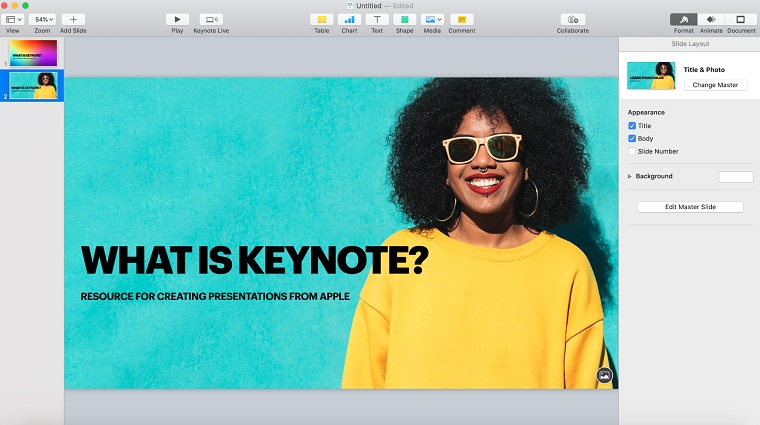This screenshot has height=425, width=760.
Task: Open the View options dropdown
Action: pyautogui.click(x=13, y=19)
